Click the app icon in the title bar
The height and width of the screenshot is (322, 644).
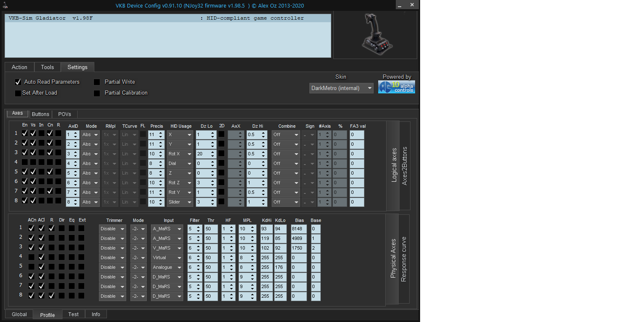5,5
